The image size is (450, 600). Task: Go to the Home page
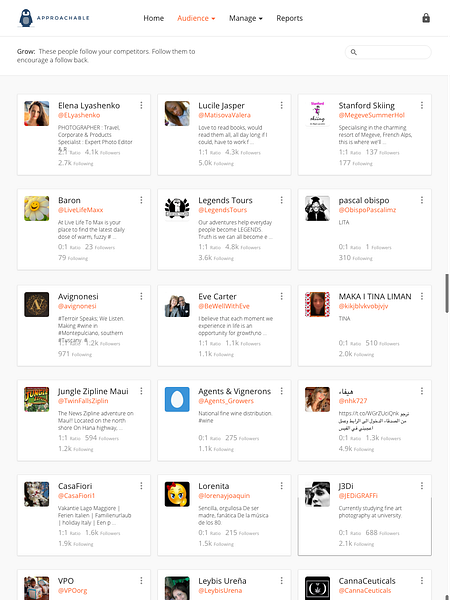(153, 18)
